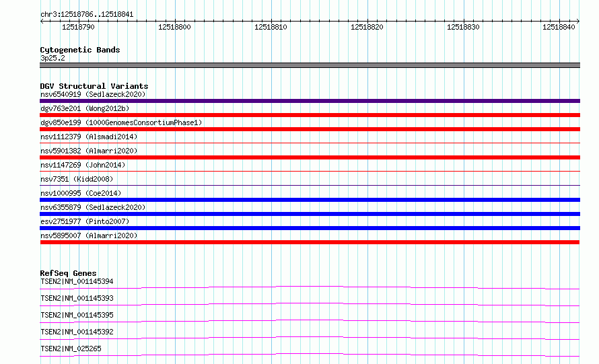Click the blue nsv6355879 variant bar
599x364 pixels.
pos(310,214)
